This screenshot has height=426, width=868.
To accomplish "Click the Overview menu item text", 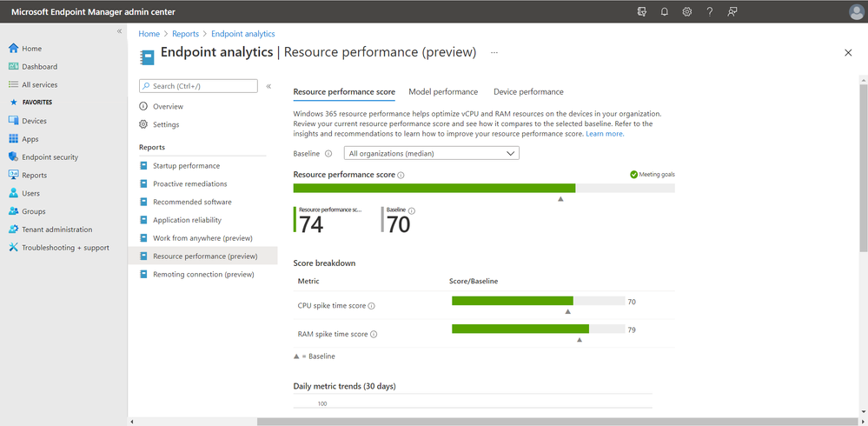I will click(x=169, y=106).
